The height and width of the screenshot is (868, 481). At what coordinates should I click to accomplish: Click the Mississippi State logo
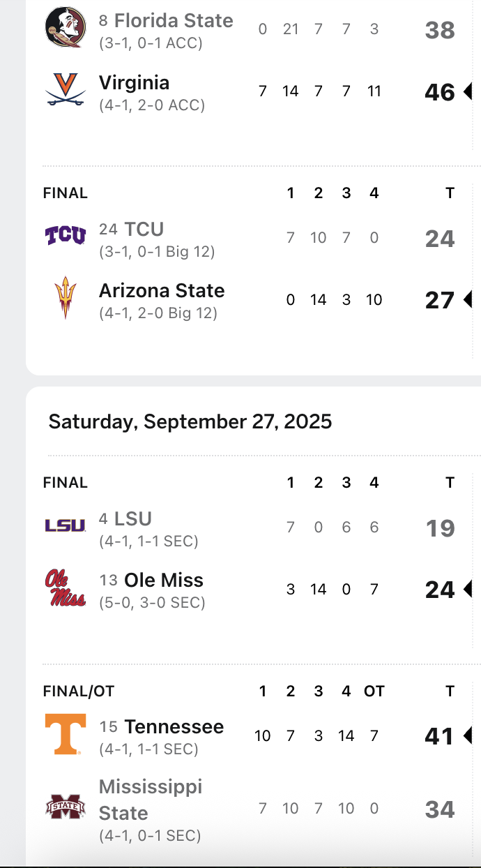pyautogui.click(x=66, y=807)
